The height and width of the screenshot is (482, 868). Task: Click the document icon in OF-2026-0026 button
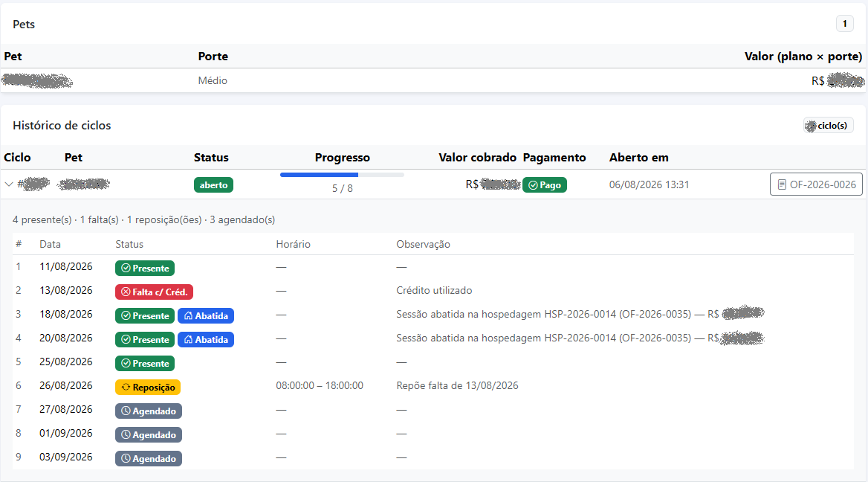782,184
